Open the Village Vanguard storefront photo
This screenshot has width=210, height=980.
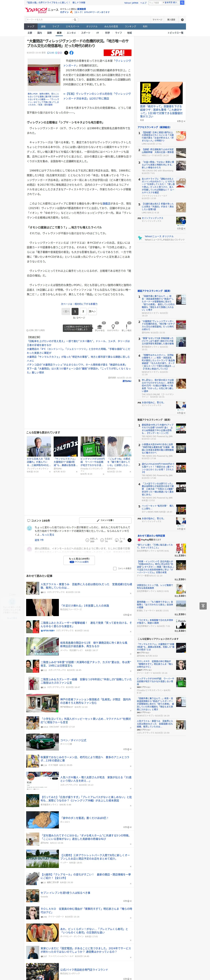tap(44, 75)
